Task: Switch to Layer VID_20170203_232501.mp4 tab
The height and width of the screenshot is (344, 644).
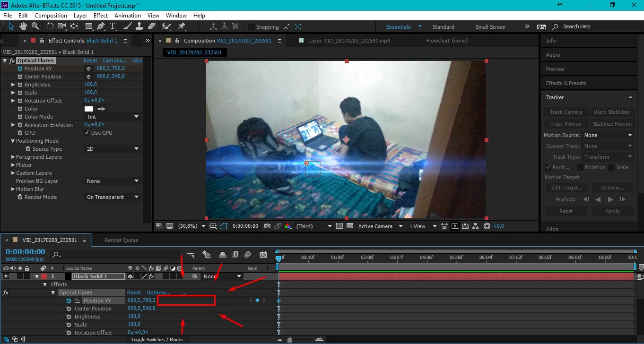Action: (x=349, y=41)
